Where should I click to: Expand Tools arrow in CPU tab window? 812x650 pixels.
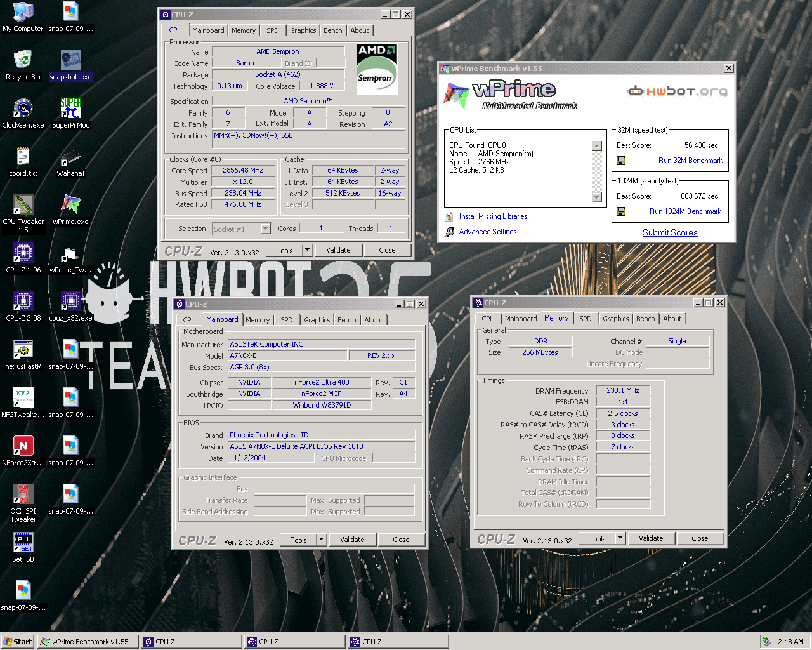307,250
